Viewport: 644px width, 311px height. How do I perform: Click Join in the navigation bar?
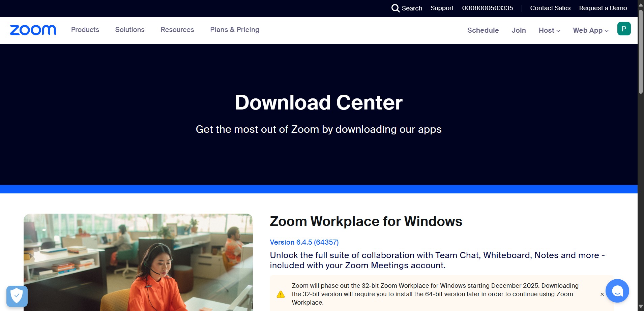519,30
